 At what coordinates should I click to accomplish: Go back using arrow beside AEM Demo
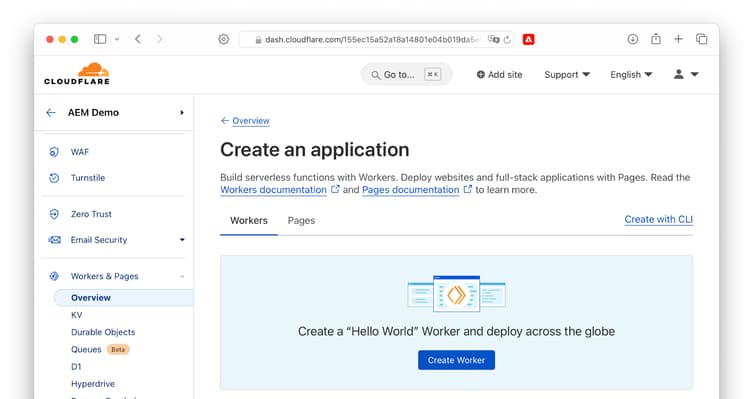51,113
